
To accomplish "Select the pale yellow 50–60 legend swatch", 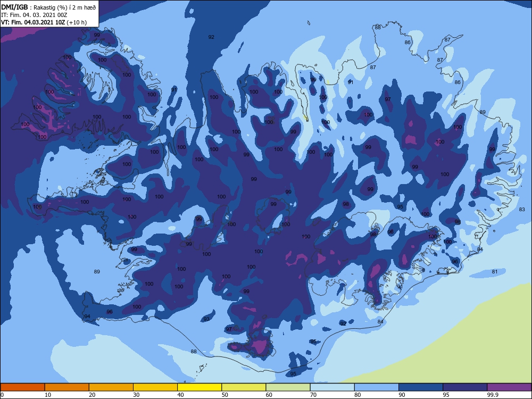I will [244, 387].
